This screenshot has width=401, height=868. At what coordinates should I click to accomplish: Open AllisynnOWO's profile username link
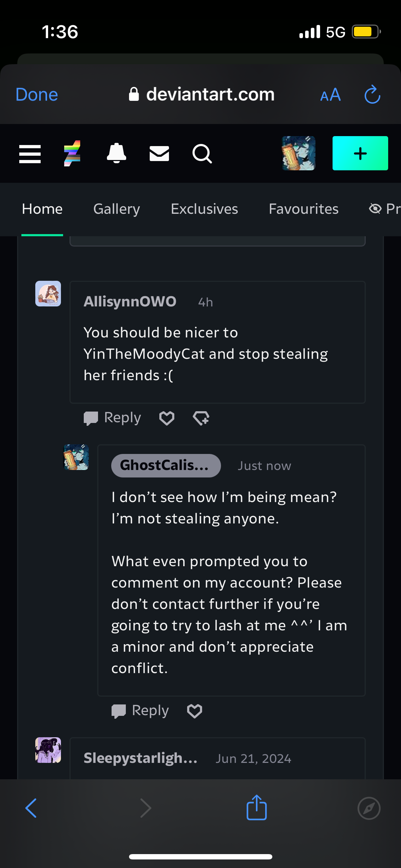click(x=130, y=301)
